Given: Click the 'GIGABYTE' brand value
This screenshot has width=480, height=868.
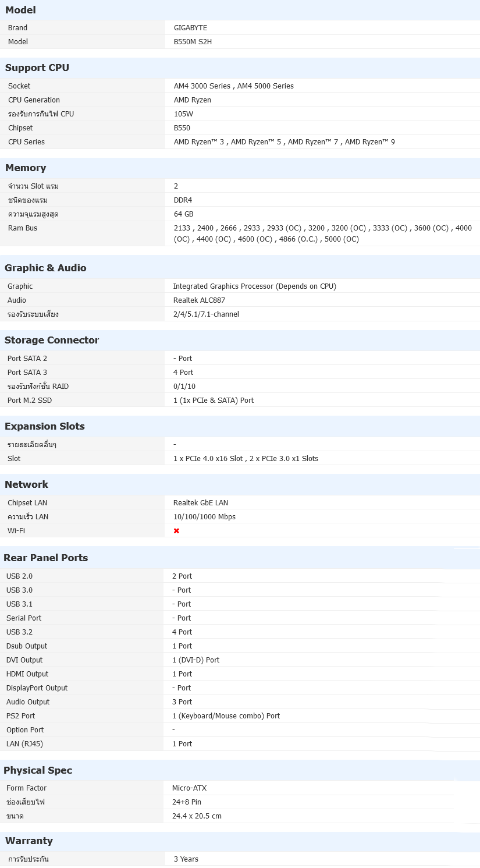Looking at the screenshot, I should pos(190,28).
